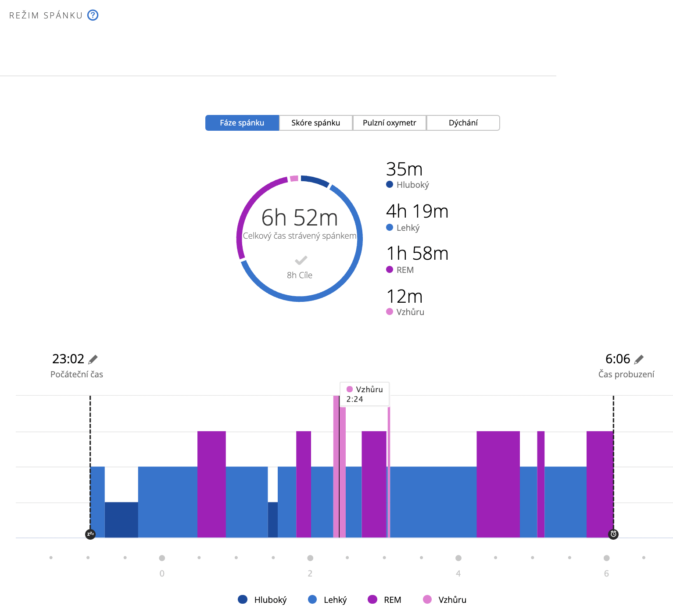Image resolution: width=673 pixels, height=616 pixels.
Task: Open the Režim spánku help icon
Action: tap(93, 15)
